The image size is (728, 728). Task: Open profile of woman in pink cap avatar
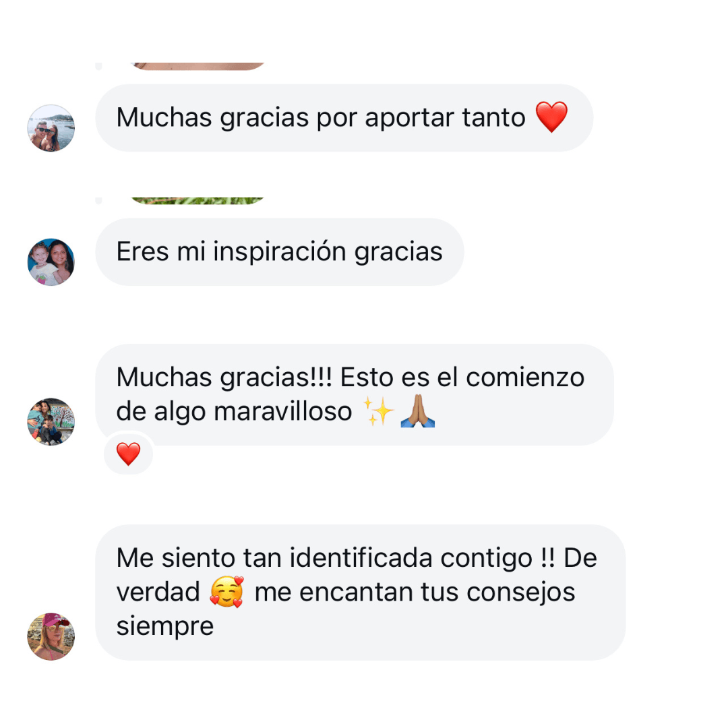51,636
